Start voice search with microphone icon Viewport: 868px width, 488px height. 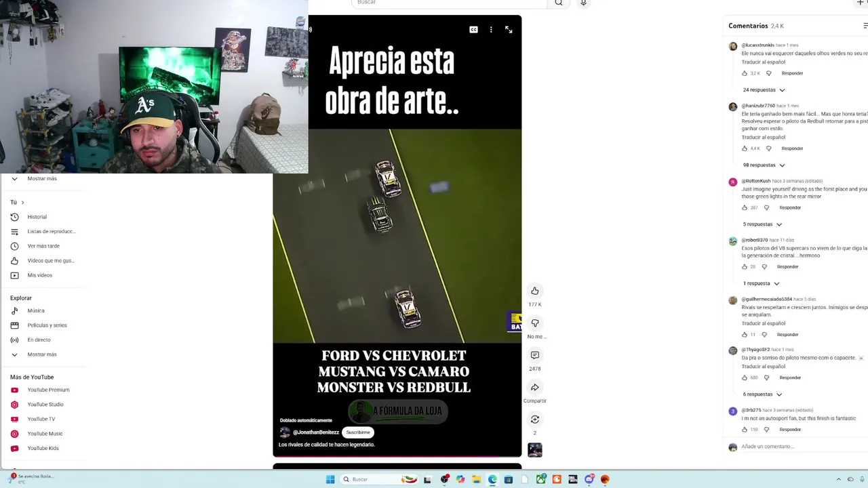(583, 3)
